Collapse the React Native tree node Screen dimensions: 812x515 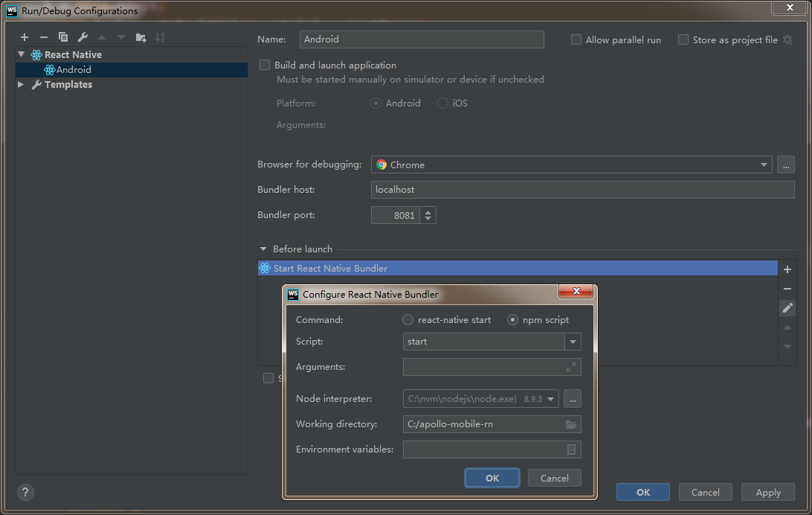click(x=22, y=54)
